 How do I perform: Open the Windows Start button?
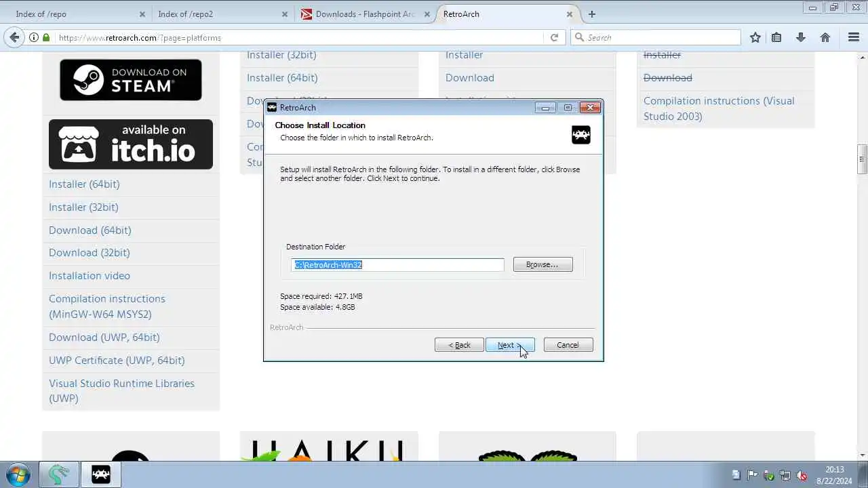pyautogui.click(x=18, y=474)
